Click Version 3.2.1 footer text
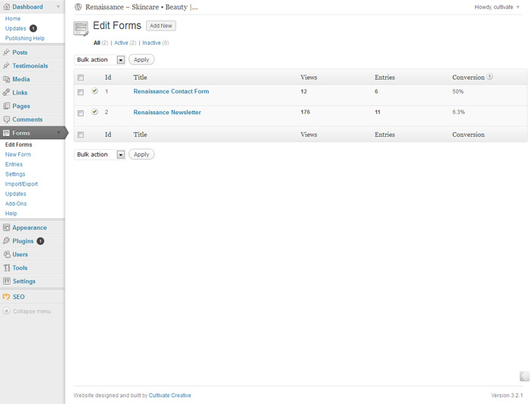Image resolution: width=532 pixels, height=404 pixels. pos(507,396)
